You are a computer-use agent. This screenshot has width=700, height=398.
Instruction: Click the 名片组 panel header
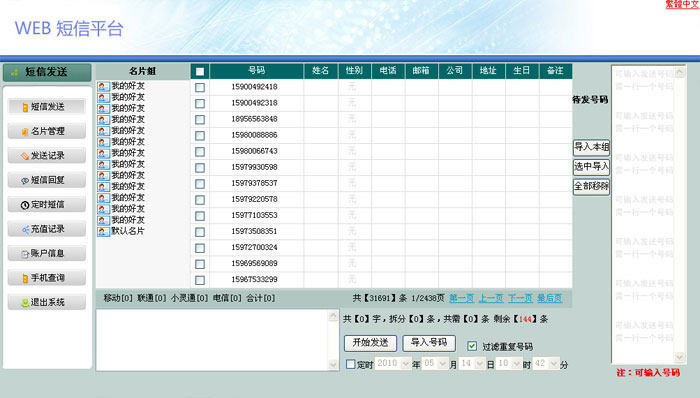pyautogui.click(x=142, y=71)
